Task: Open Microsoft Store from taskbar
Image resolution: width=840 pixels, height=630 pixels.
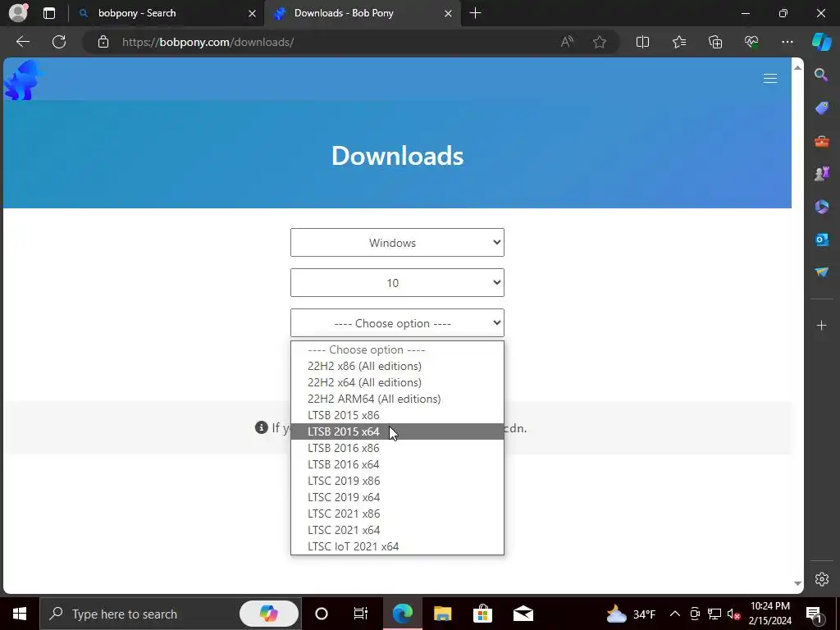Action: tap(482, 614)
